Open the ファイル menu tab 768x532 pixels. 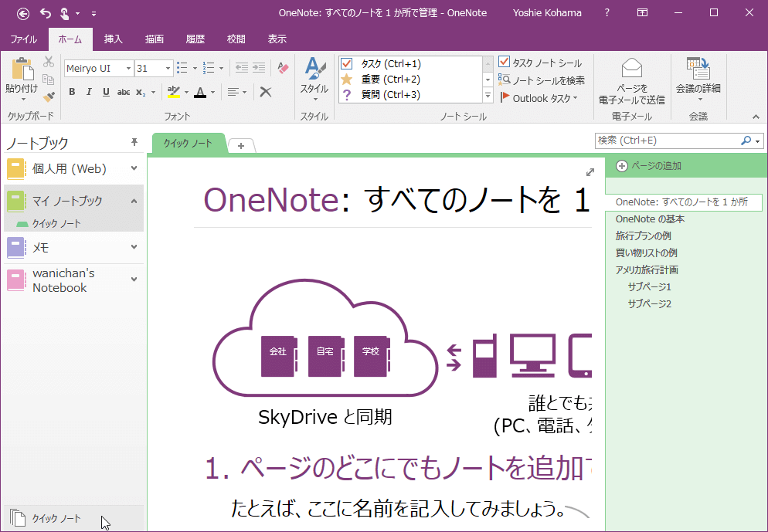point(24,39)
